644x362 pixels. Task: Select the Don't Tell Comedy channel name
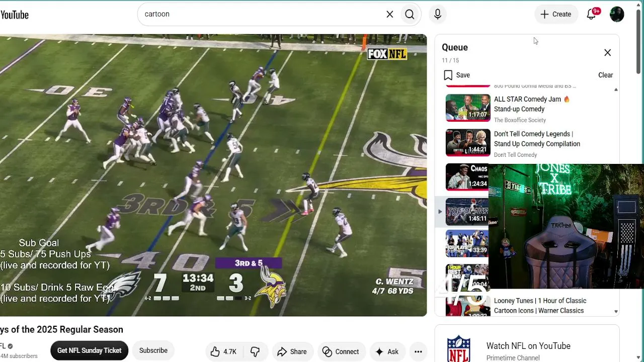coord(516,155)
